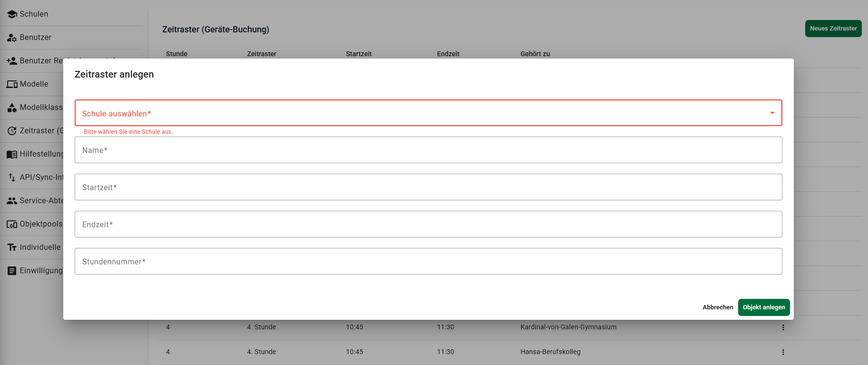
Task: Click the Service-Abteilung group icon
Action: (x=12, y=201)
